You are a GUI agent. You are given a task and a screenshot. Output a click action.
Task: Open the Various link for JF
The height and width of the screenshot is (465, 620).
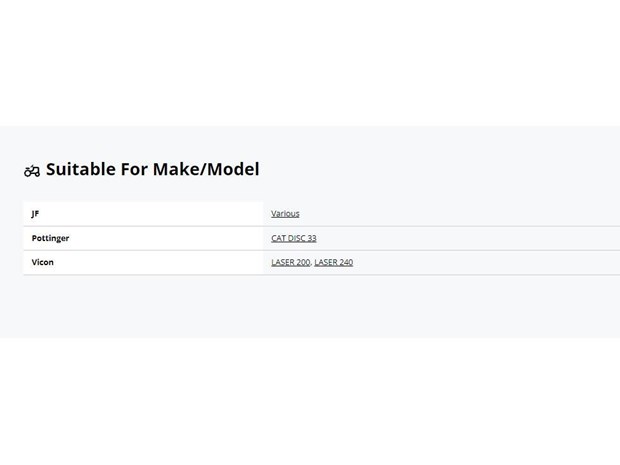point(285,214)
